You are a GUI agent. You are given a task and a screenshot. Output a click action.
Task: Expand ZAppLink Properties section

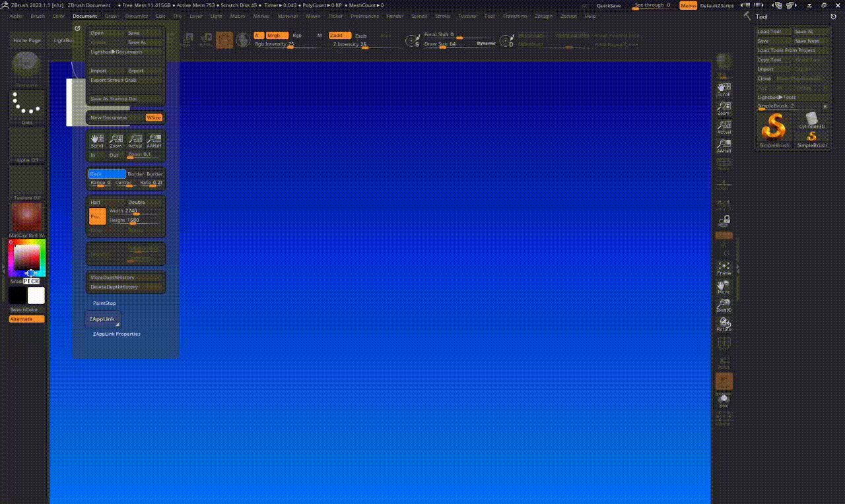click(x=117, y=334)
